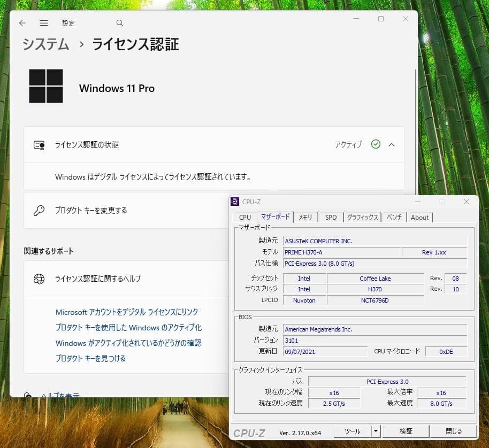Open プロダクト キーを使用した Windows のアクティブ化 link
The width and height of the screenshot is (489, 448).
point(128,327)
